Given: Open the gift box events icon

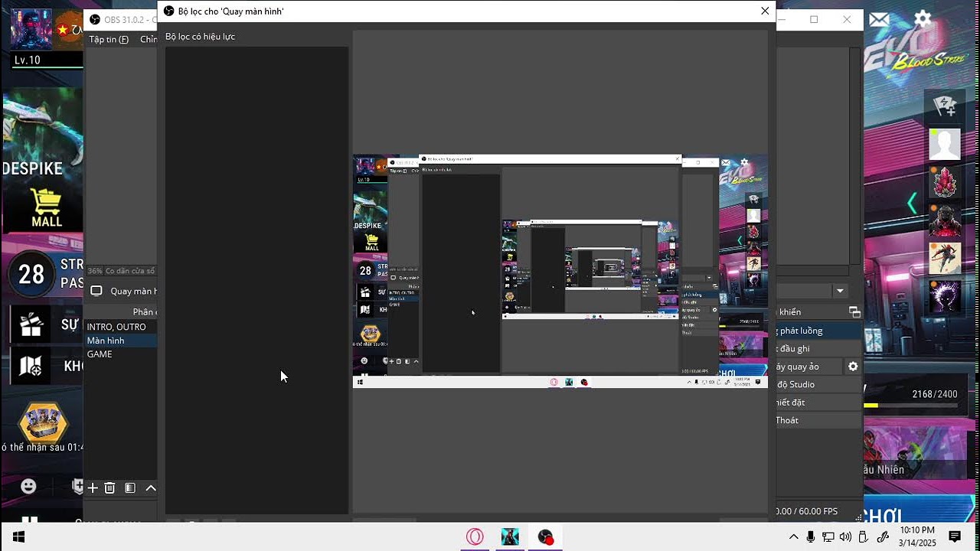Looking at the screenshot, I should coord(31,324).
